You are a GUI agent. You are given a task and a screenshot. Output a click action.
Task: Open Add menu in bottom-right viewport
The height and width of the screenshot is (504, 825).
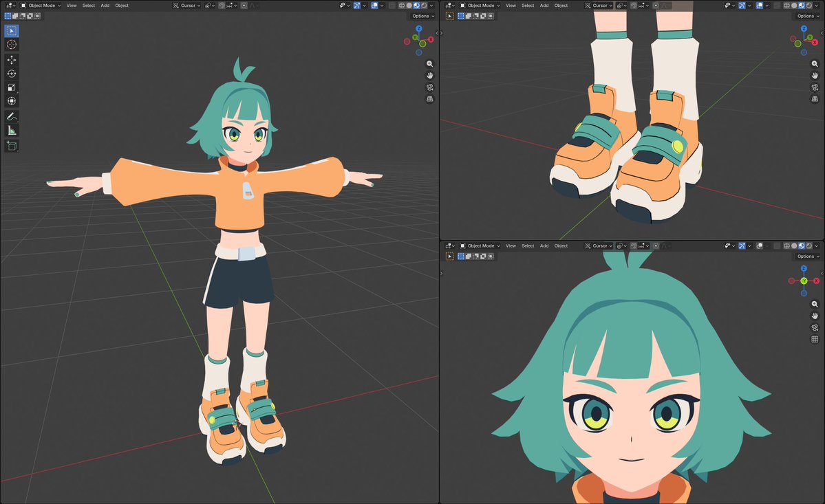point(544,245)
